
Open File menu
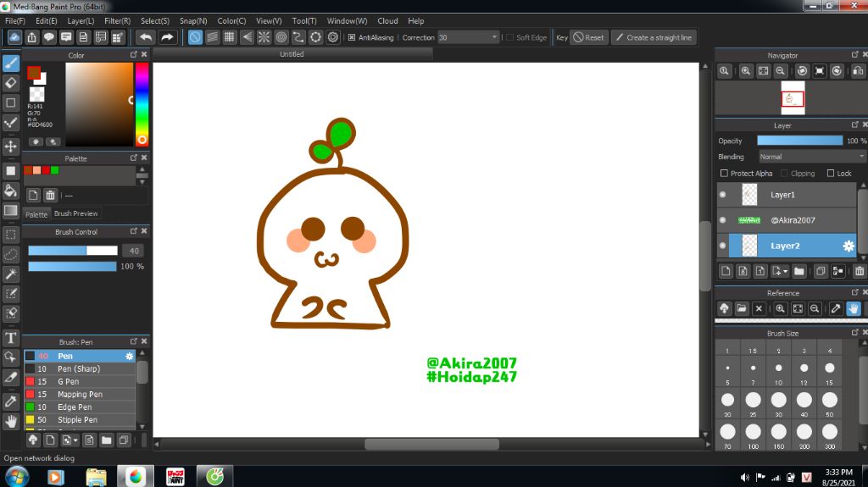click(x=15, y=21)
